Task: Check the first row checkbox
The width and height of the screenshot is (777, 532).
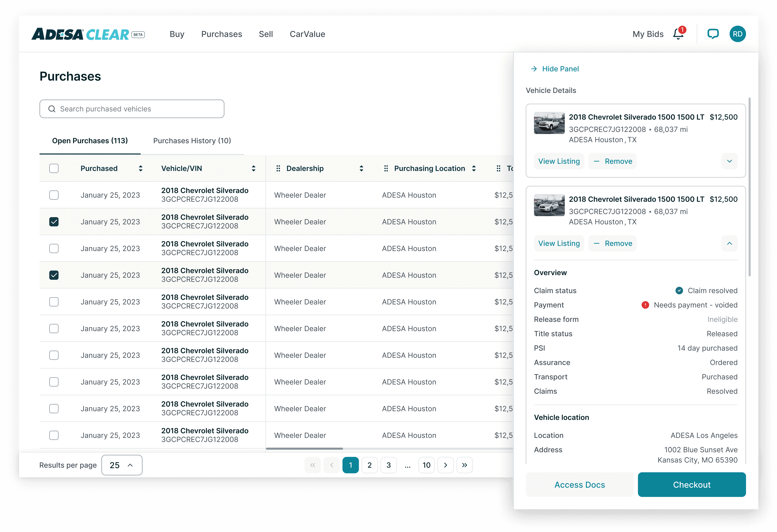Action: (x=54, y=195)
